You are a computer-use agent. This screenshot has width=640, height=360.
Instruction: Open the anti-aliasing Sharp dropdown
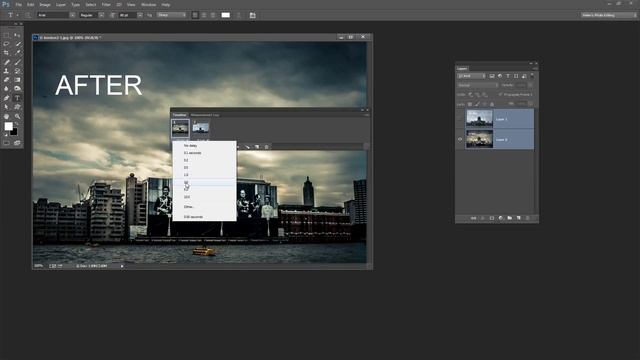point(171,15)
